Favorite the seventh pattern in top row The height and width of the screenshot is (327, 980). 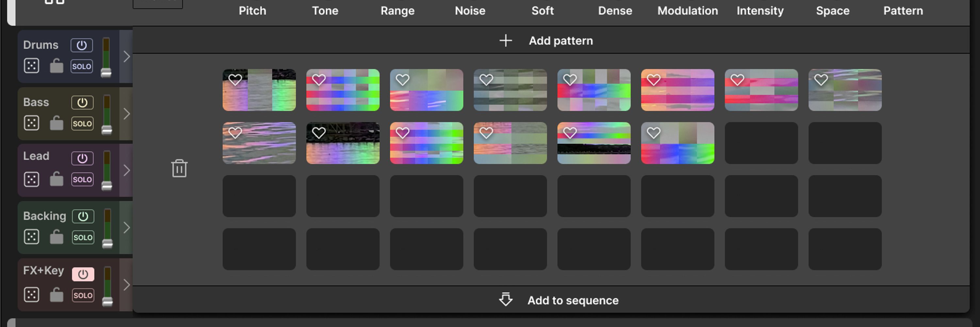pyautogui.click(x=737, y=79)
